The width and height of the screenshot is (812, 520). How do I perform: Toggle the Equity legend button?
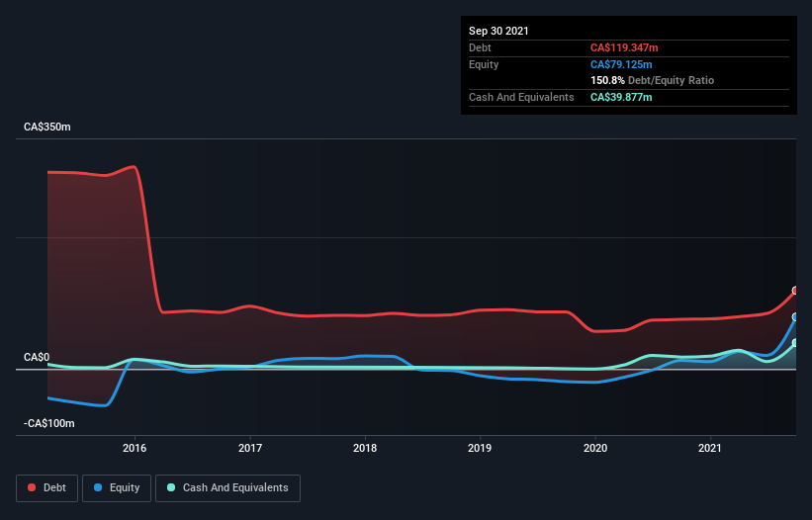117,488
